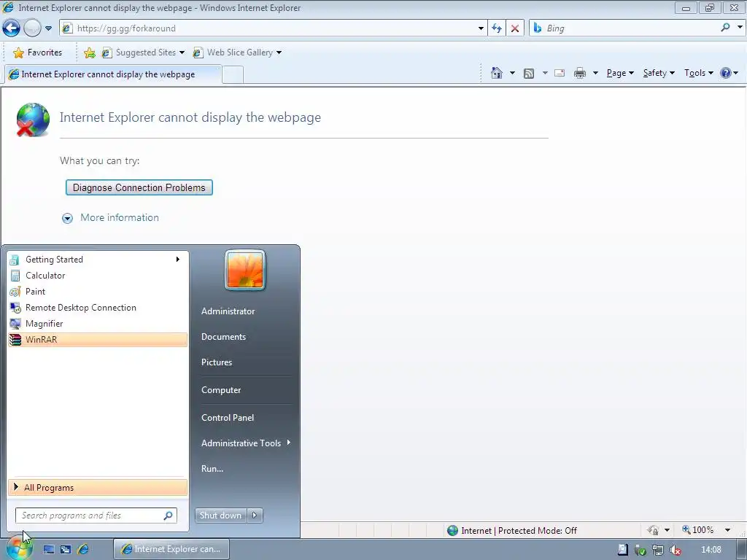Open Computer in Start menu
The height and width of the screenshot is (560, 747).
[x=221, y=390]
